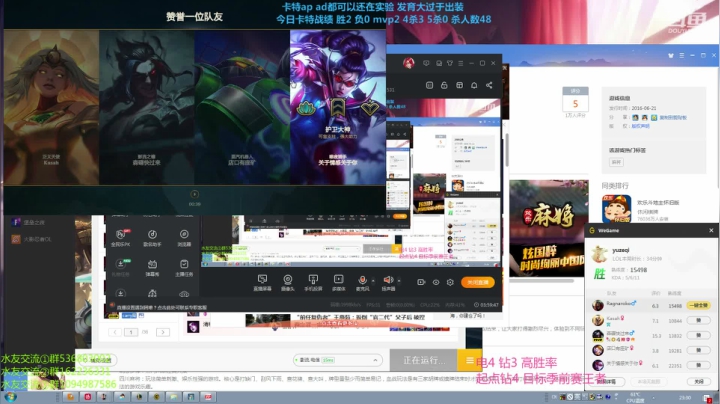Like the teammate rated 15.3
720x404 pixels.
(x=698, y=336)
